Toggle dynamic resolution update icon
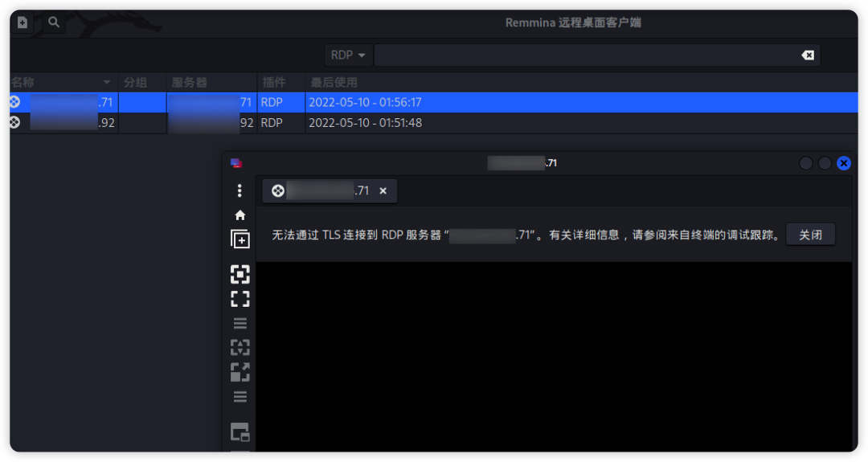868x462 pixels. click(240, 347)
